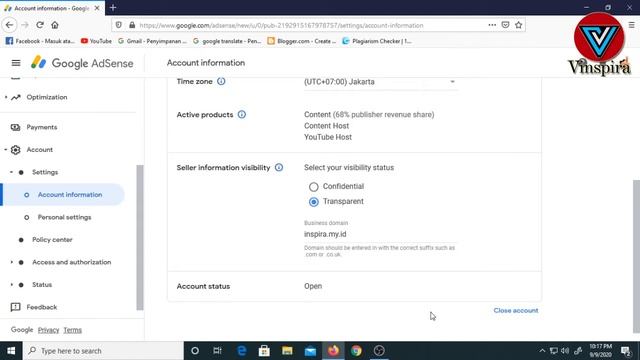Open Microsoft Store from taskbar
Viewport: 640px width, 360px height.
[264, 351]
